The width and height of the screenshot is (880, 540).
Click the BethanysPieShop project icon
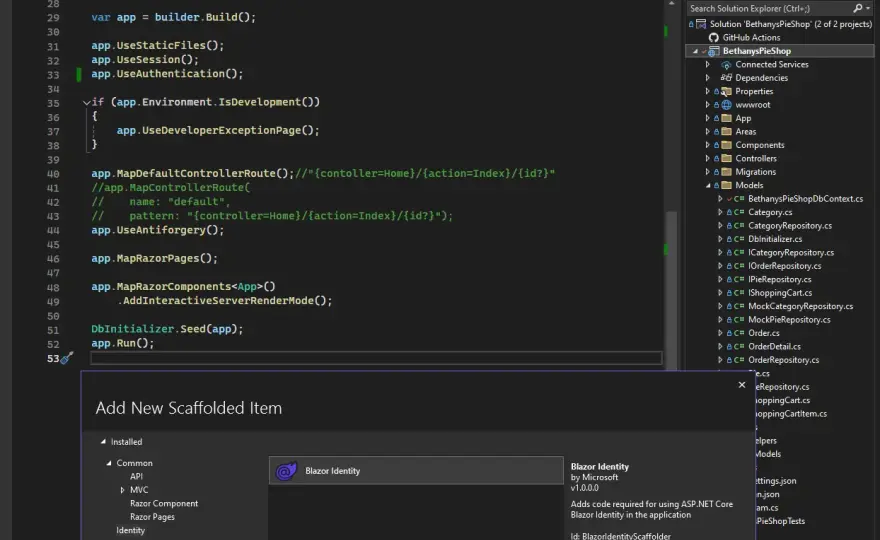(x=713, y=51)
